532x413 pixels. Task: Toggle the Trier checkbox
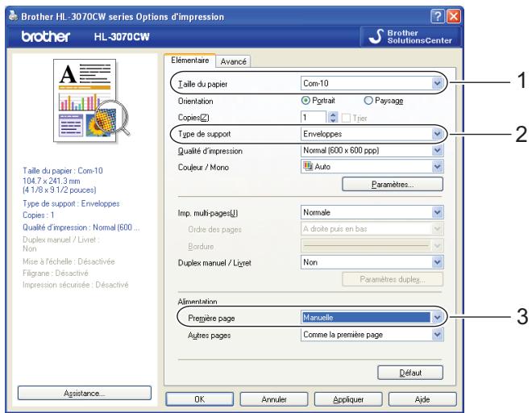(x=346, y=118)
